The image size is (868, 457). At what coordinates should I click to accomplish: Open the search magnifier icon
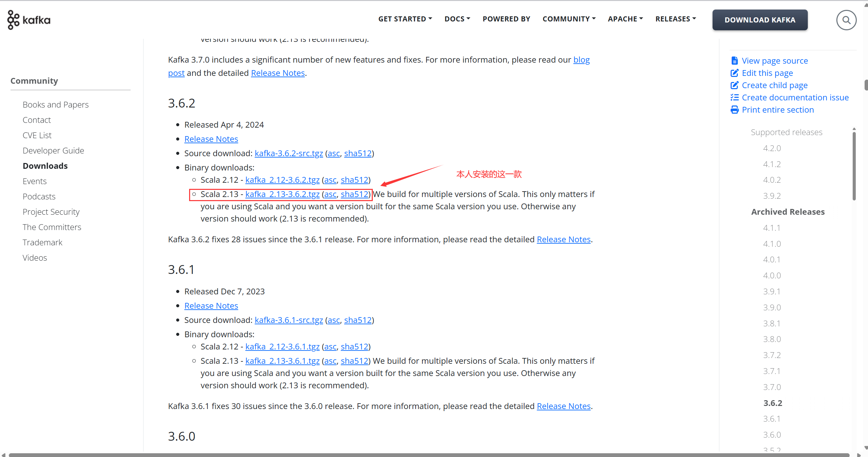(846, 20)
